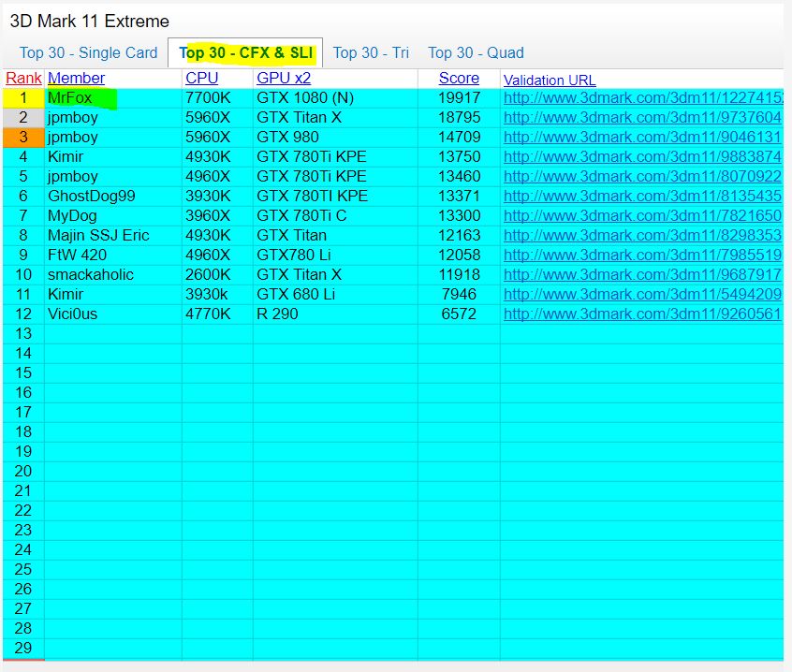Select the MyDog member cell
The height and width of the screenshot is (672, 792).
coord(112,215)
